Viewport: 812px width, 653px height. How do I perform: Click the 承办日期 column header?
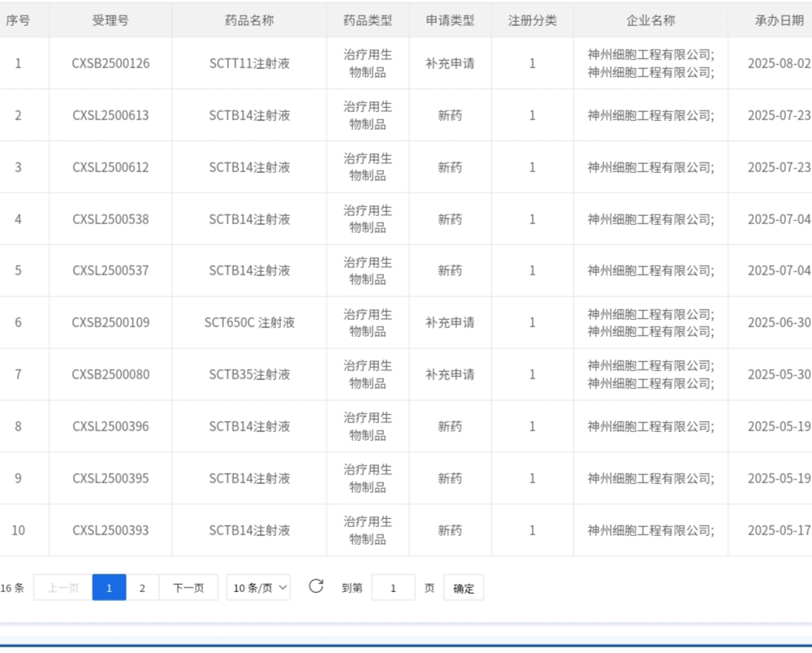click(x=780, y=20)
